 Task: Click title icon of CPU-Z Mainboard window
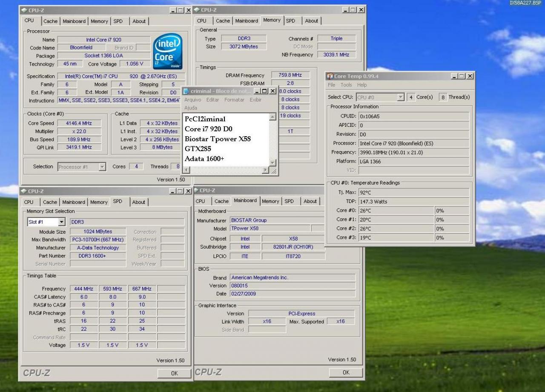pyautogui.click(x=195, y=190)
